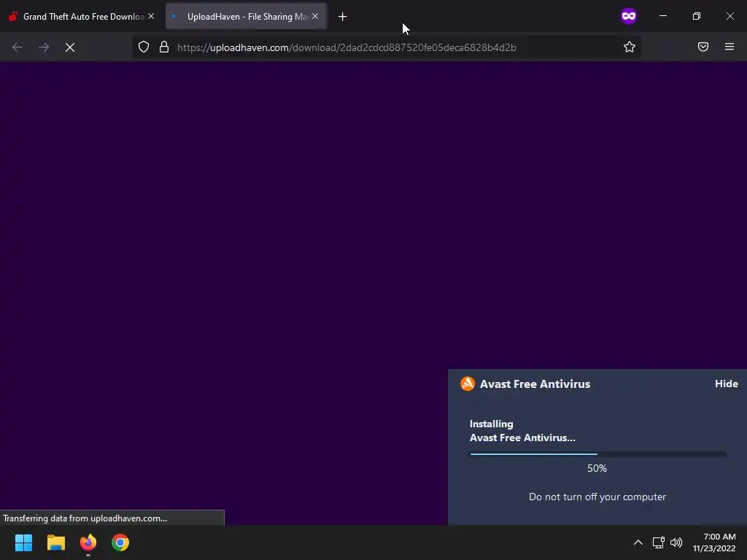
Task: Click Installing Avast Free Antivirus text
Action: pos(522,430)
